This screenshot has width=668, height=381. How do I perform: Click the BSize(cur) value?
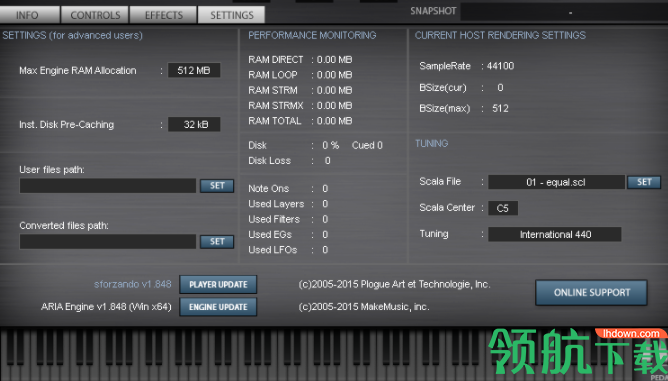500,87
